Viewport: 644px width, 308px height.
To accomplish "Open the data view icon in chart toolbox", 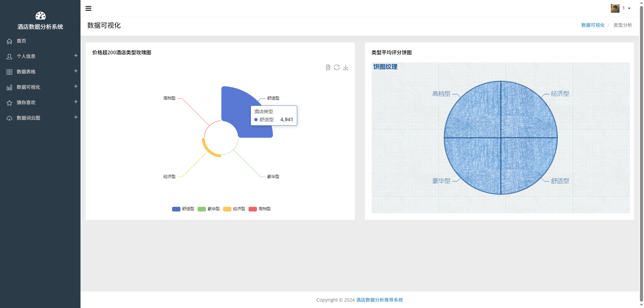I will [328, 67].
